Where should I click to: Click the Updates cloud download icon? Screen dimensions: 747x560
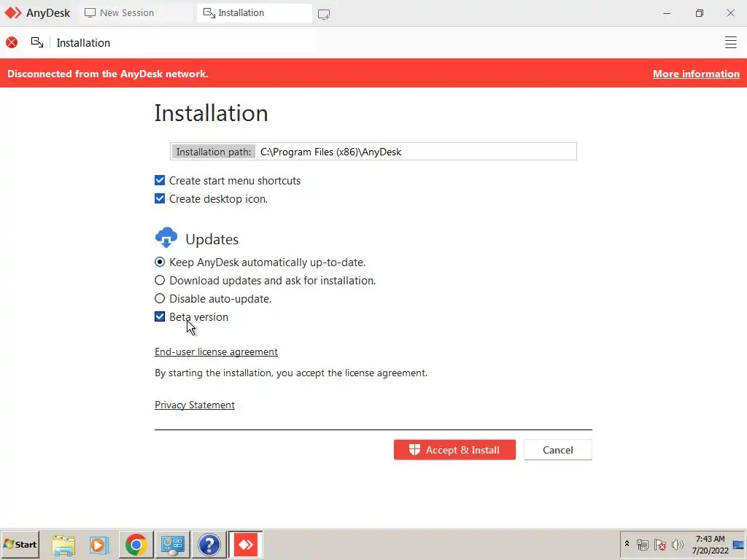(x=166, y=238)
